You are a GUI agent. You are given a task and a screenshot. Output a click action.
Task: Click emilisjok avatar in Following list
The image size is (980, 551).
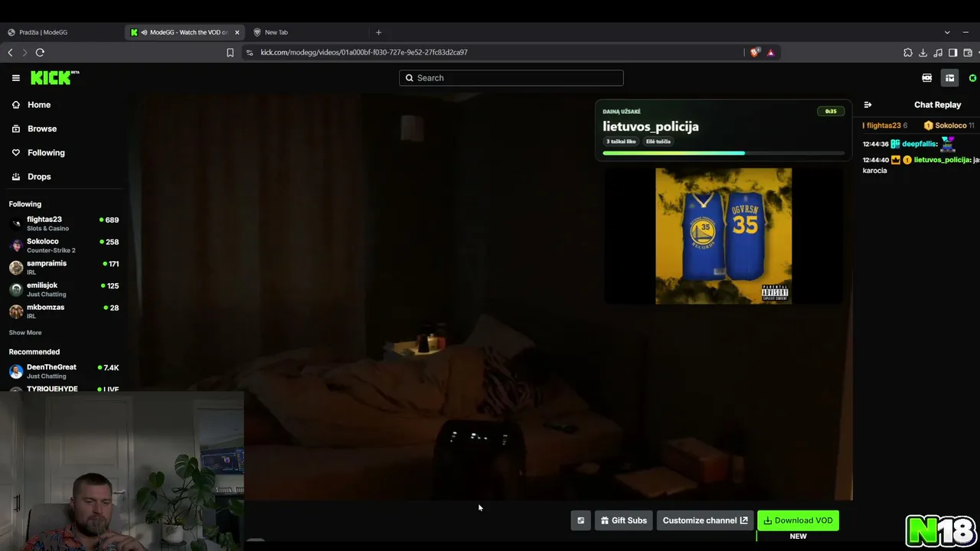pos(16,289)
